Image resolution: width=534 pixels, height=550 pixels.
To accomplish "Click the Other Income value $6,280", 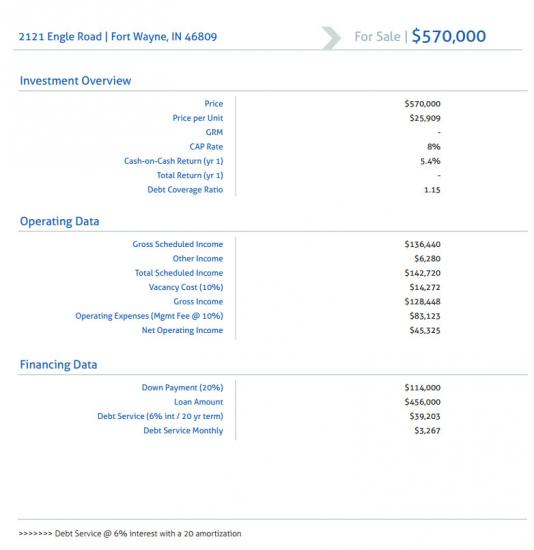I will (427, 259).
